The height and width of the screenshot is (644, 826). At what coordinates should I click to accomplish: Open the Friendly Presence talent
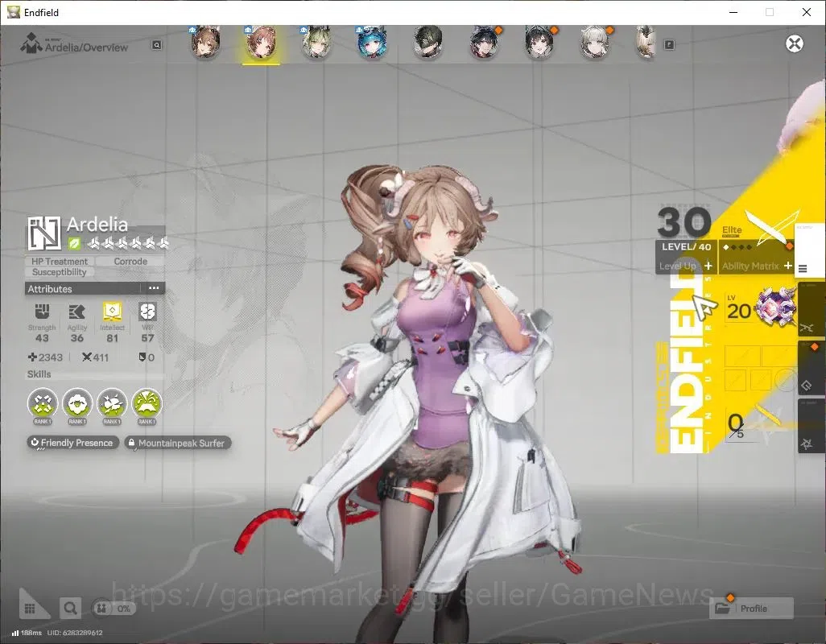(x=72, y=443)
